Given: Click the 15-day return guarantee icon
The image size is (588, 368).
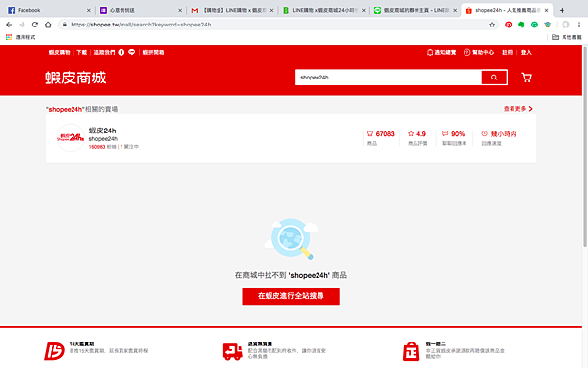Looking at the screenshot, I should click(x=54, y=351).
